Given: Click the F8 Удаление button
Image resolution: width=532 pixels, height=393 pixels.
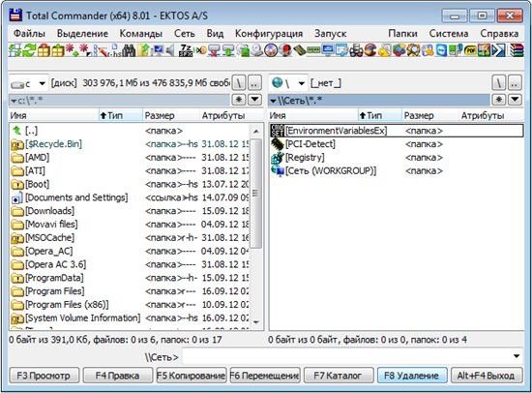Looking at the screenshot, I should tap(411, 376).
